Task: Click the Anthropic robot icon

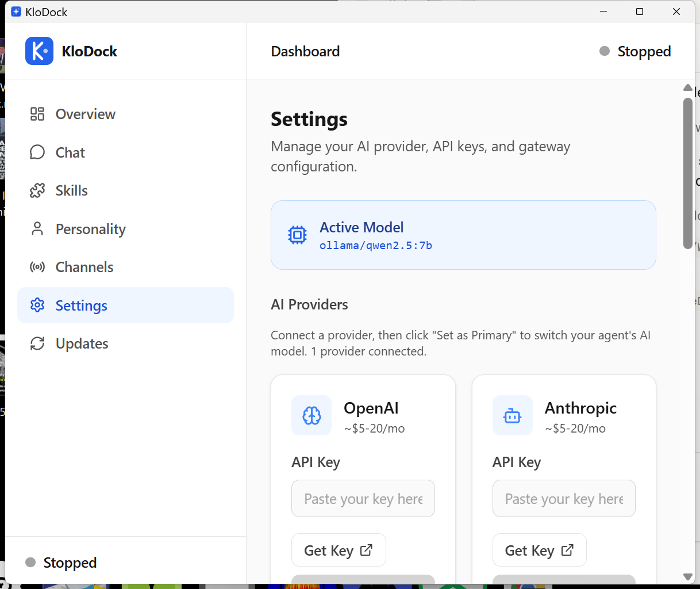Action: (x=512, y=415)
